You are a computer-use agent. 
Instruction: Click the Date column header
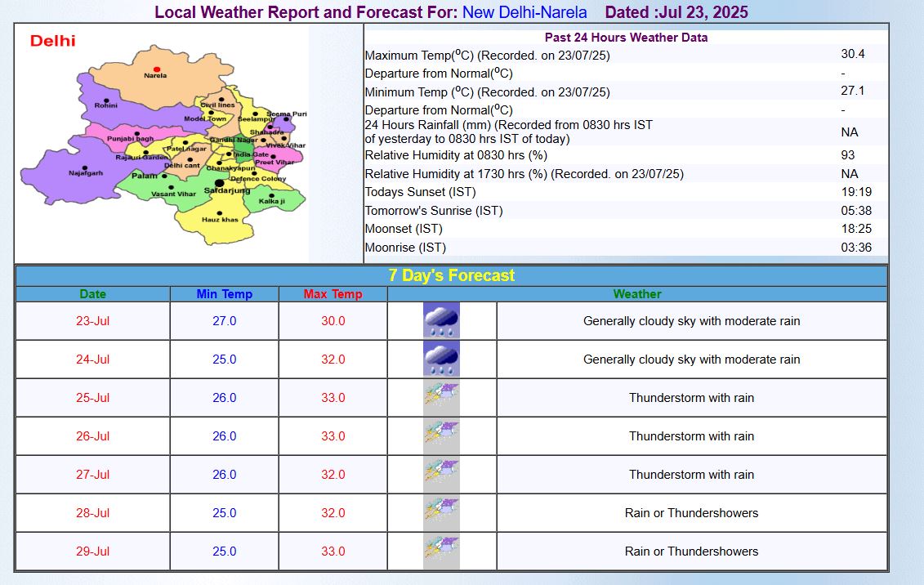tap(92, 294)
